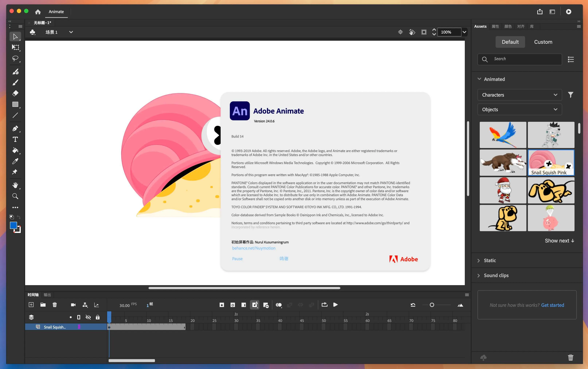Viewport: 588px width, 369px height.
Task: Select the Text tool
Action: click(x=15, y=139)
